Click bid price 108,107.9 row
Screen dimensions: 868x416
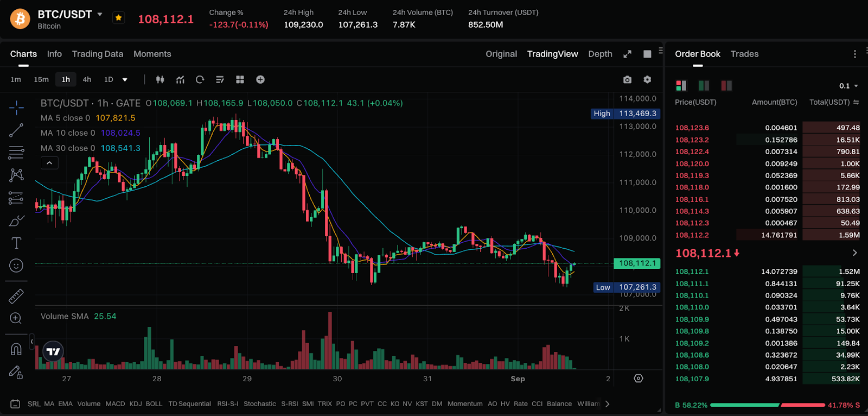[x=767, y=379]
